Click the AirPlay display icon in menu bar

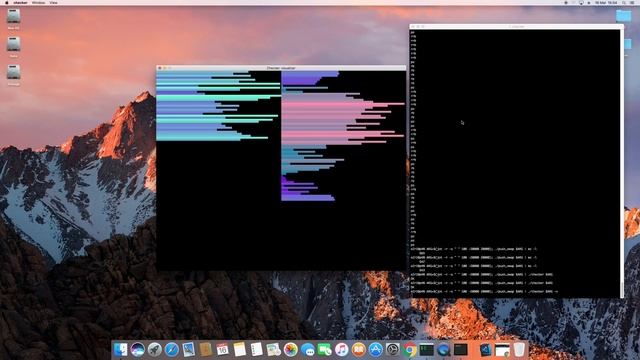click(581, 2)
